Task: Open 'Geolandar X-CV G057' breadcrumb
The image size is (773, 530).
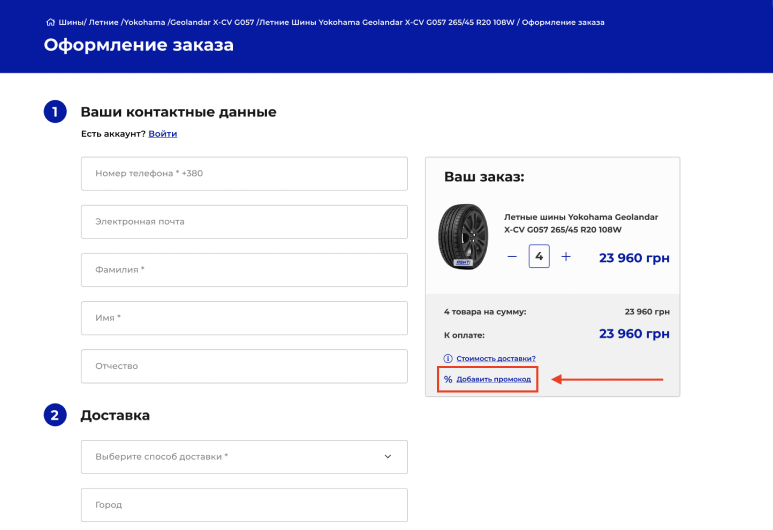Action: point(211,22)
